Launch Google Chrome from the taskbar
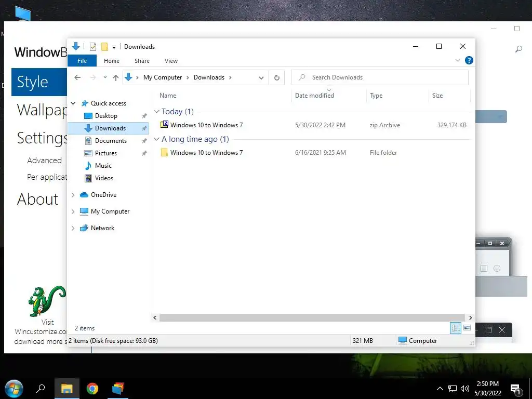This screenshot has width=532, height=399. click(92, 388)
